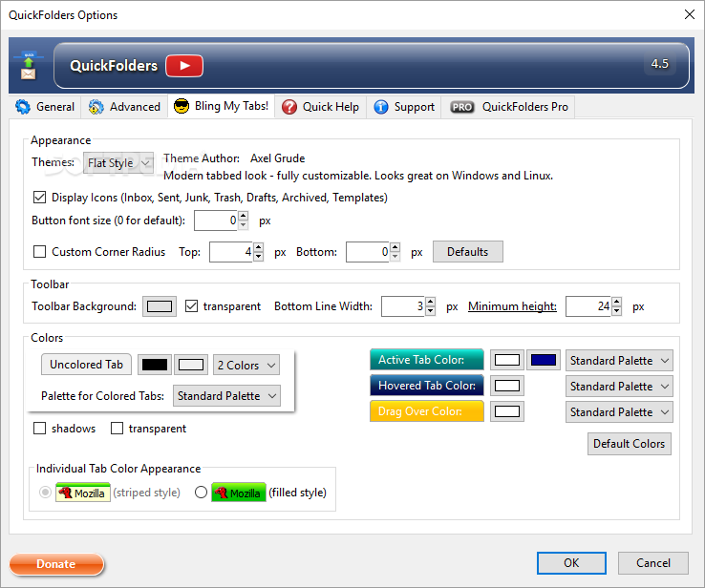Uncheck the toolbar transparent checkbox

point(192,305)
